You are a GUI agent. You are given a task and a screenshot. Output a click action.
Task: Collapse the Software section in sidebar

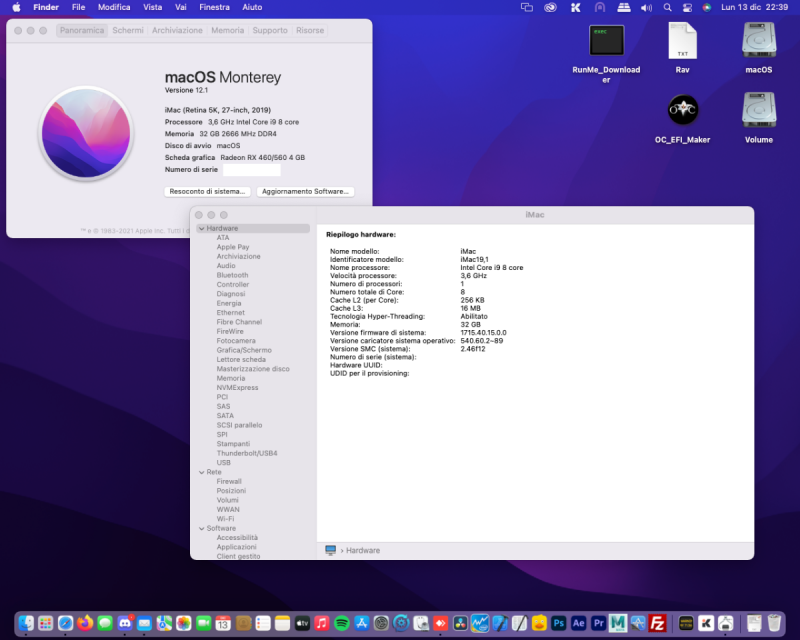pyautogui.click(x=202, y=529)
